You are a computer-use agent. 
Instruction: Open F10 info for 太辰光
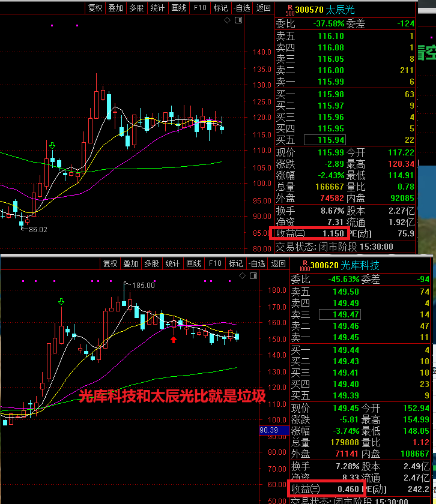pyautogui.click(x=200, y=8)
